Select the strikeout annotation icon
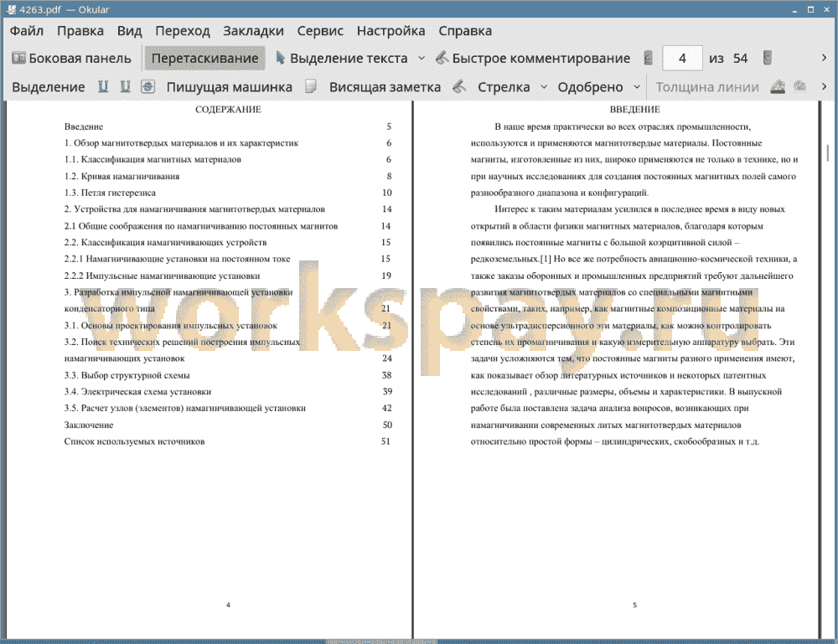This screenshot has width=838, height=644. coord(148,86)
